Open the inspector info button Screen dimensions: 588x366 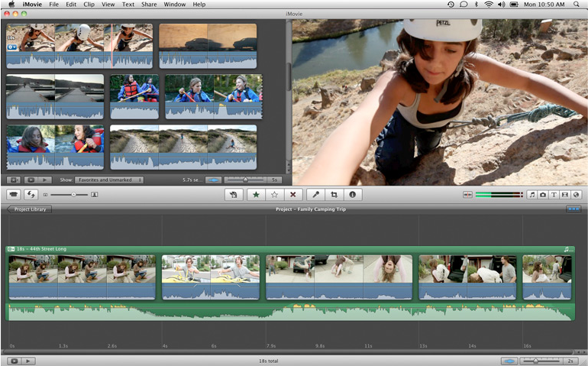tap(352, 195)
